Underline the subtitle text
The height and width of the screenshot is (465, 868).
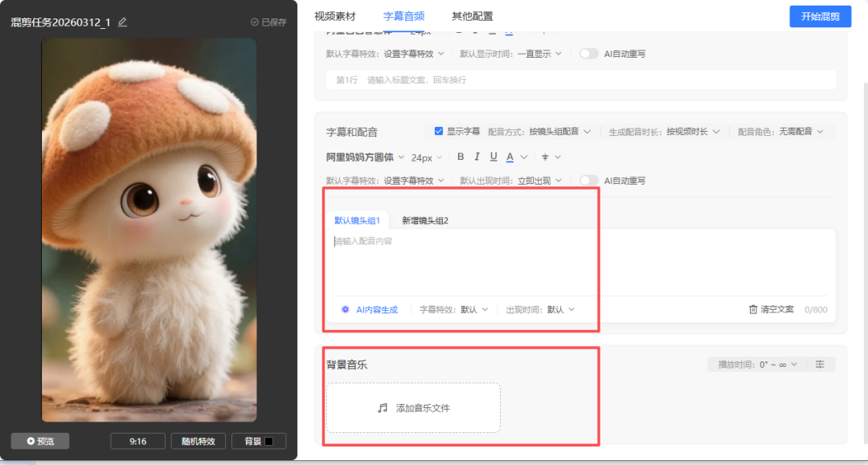(493, 157)
